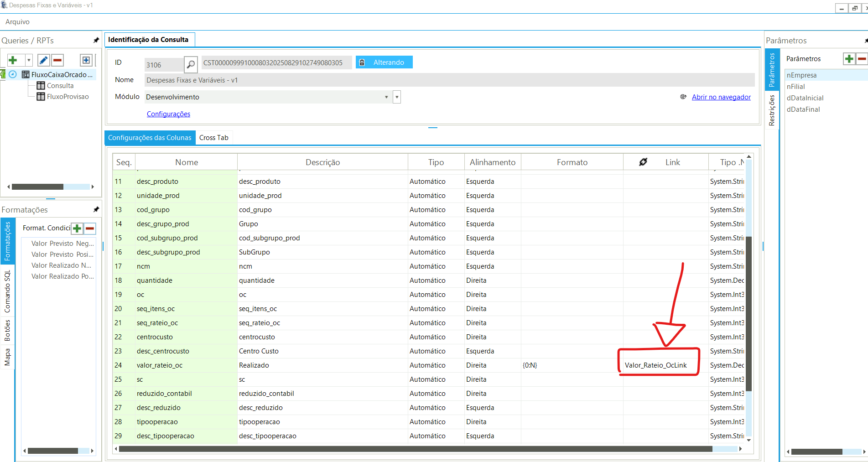Open the Configurações link

168,114
